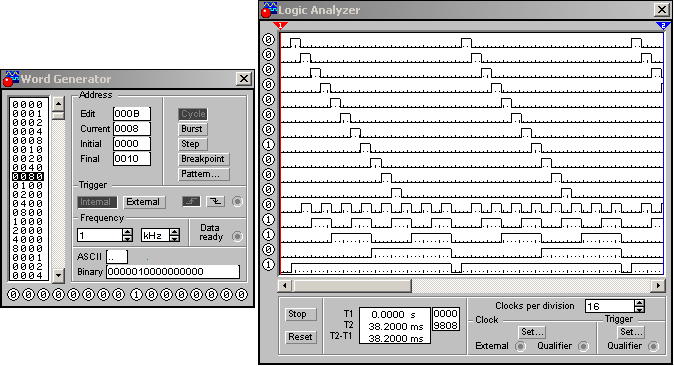Click the External clock terminal indicator
This screenshot has height=366, width=674.
520,346
